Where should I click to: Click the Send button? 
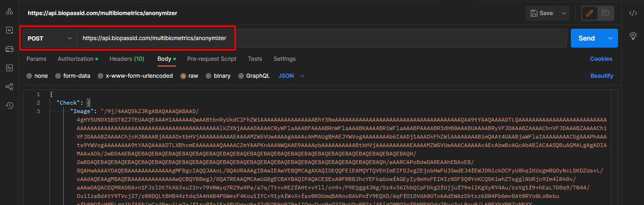(587, 38)
